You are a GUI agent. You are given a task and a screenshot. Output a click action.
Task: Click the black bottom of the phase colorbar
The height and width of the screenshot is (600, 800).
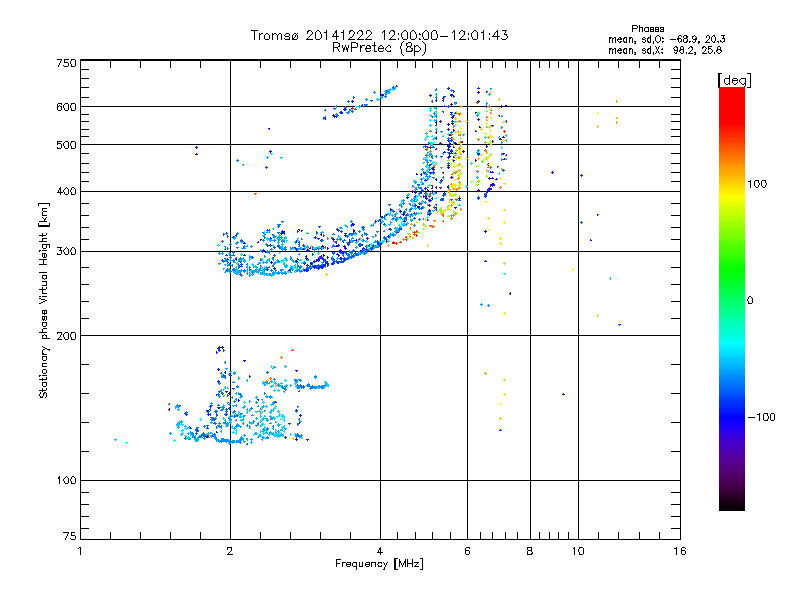[x=732, y=503]
